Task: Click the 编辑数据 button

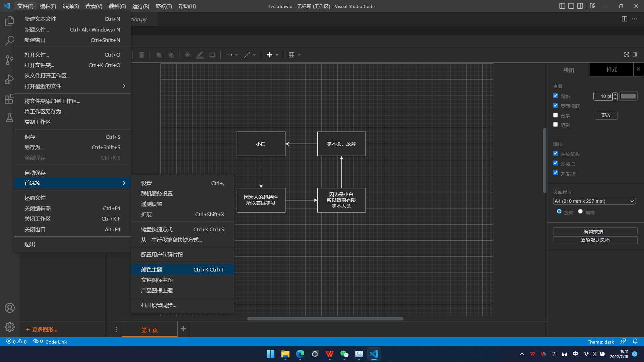Action: point(595,231)
